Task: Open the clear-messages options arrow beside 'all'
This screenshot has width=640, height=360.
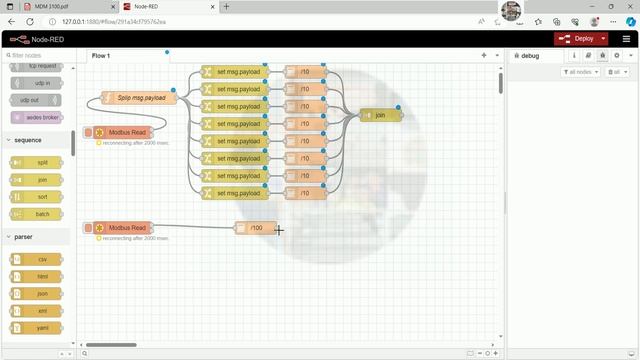Action: 626,72
